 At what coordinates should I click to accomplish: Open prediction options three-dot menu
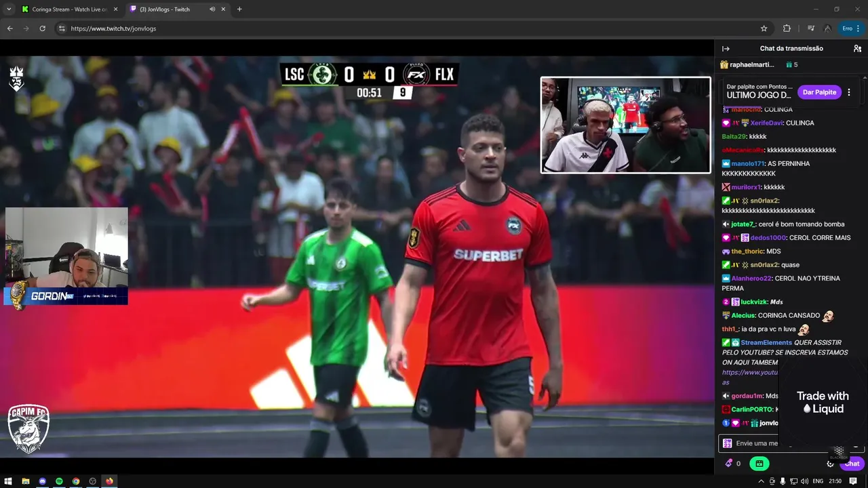pyautogui.click(x=849, y=92)
